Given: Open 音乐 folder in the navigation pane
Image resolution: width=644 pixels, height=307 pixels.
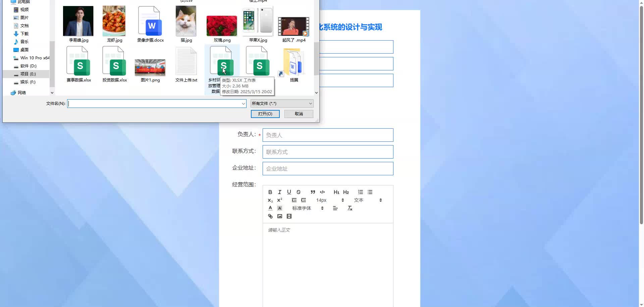Looking at the screenshot, I should click(24, 42).
